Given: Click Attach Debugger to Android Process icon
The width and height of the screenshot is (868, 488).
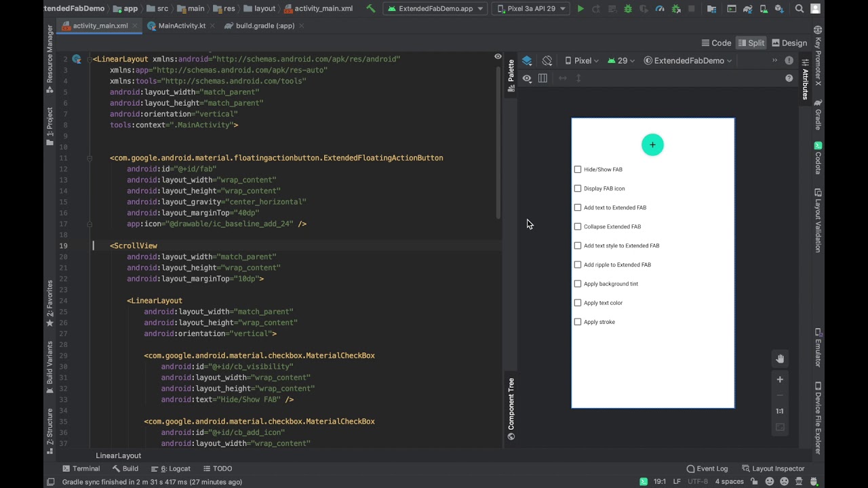Looking at the screenshot, I should [676, 9].
